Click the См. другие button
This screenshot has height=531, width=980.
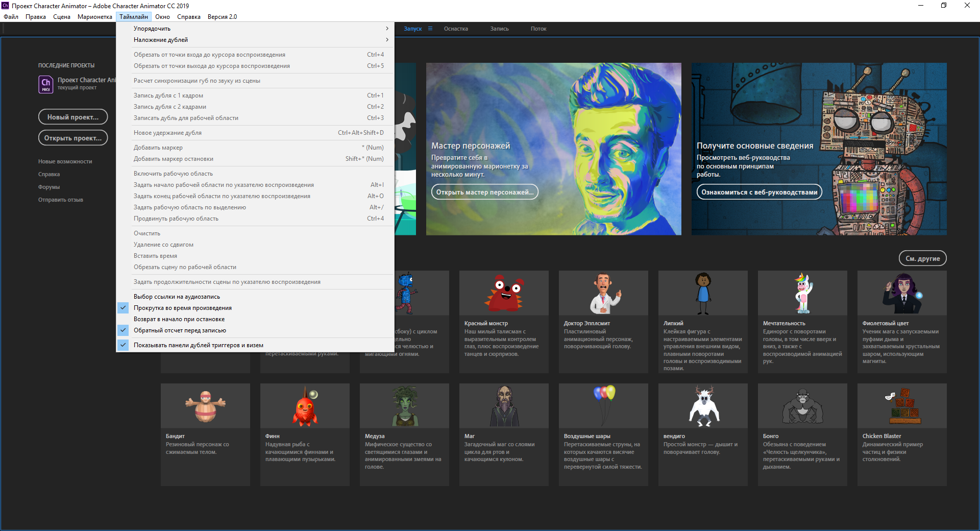point(922,258)
